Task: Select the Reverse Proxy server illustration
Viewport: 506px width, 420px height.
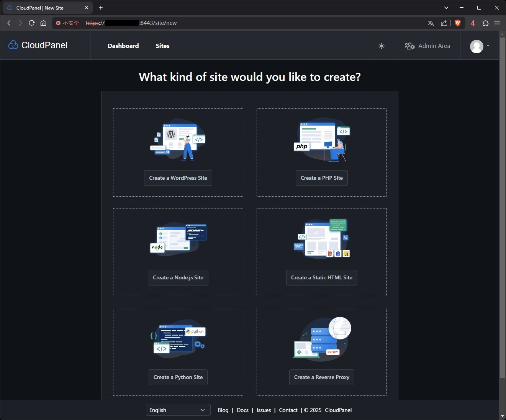Action: [x=322, y=339]
